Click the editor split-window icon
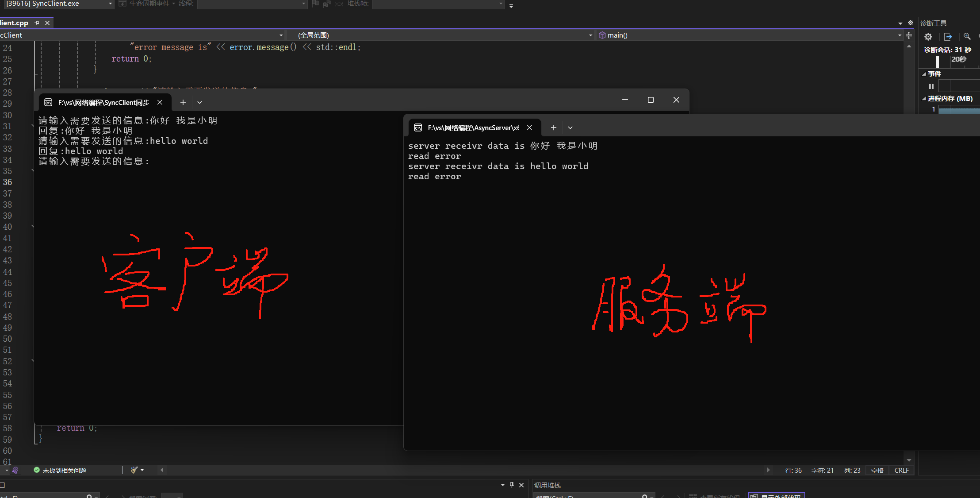This screenshot has height=498, width=980. [x=909, y=35]
